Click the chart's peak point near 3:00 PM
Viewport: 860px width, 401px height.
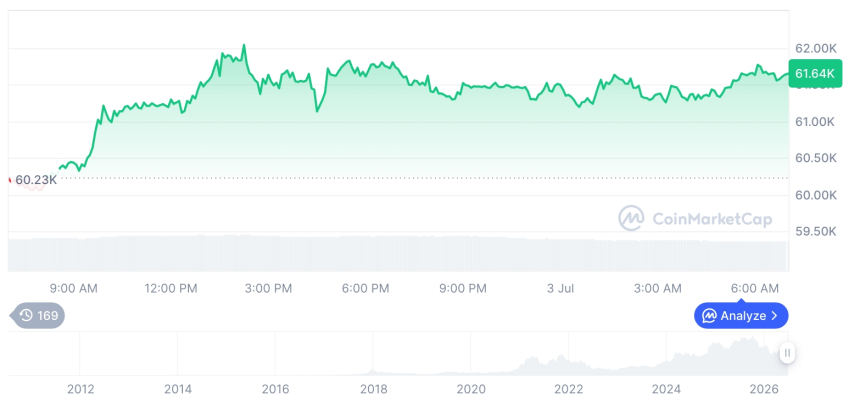click(x=244, y=45)
